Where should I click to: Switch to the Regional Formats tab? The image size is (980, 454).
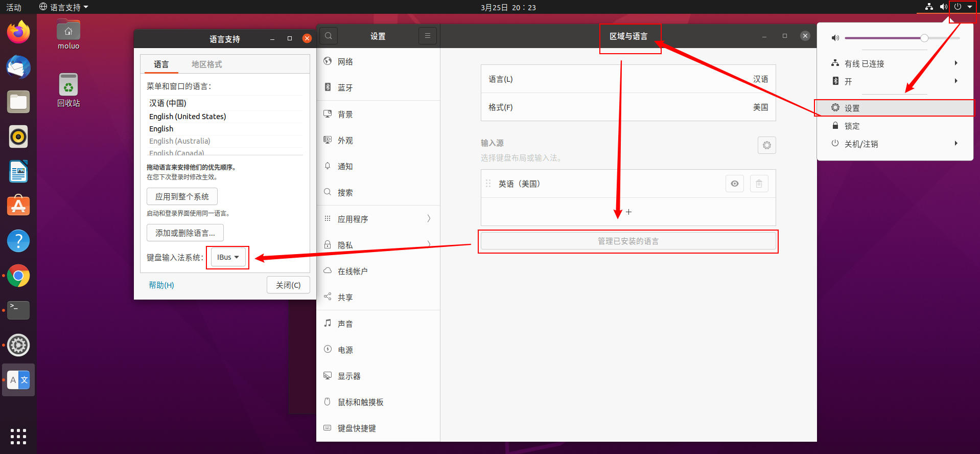206,64
